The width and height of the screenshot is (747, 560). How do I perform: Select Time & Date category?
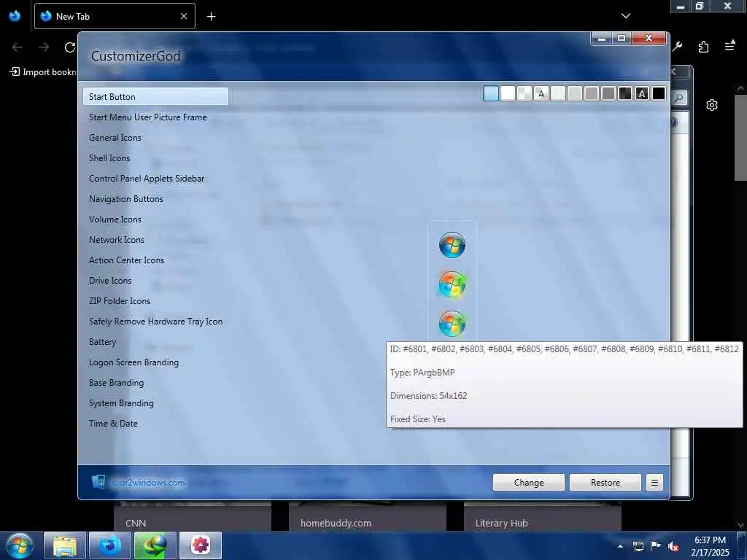pos(155,424)
